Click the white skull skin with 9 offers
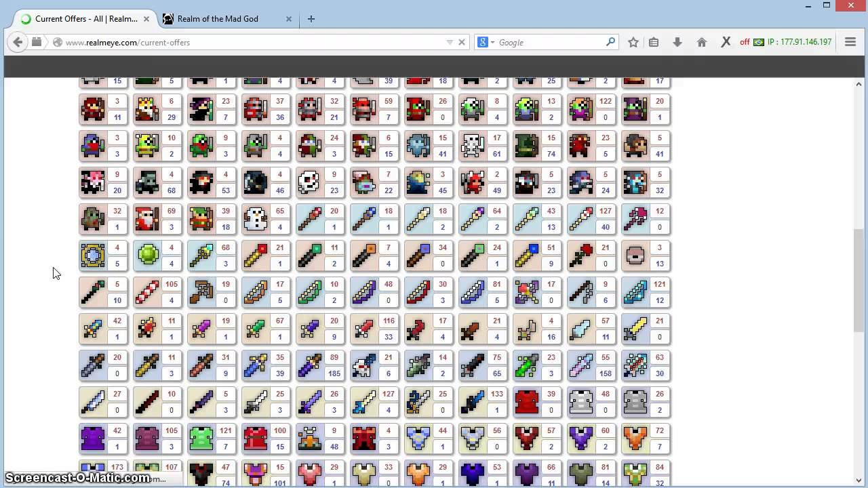Viewport: 868px width, 488px height. click(x=310, y=182)
